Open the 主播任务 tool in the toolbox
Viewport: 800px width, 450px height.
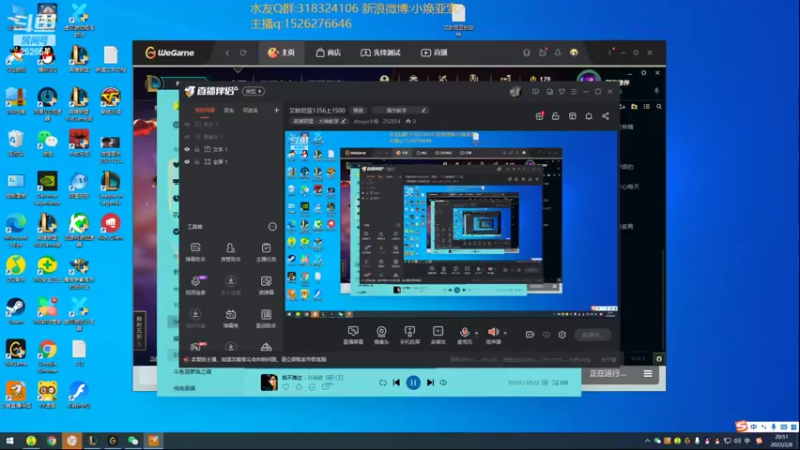coord(266,252)
